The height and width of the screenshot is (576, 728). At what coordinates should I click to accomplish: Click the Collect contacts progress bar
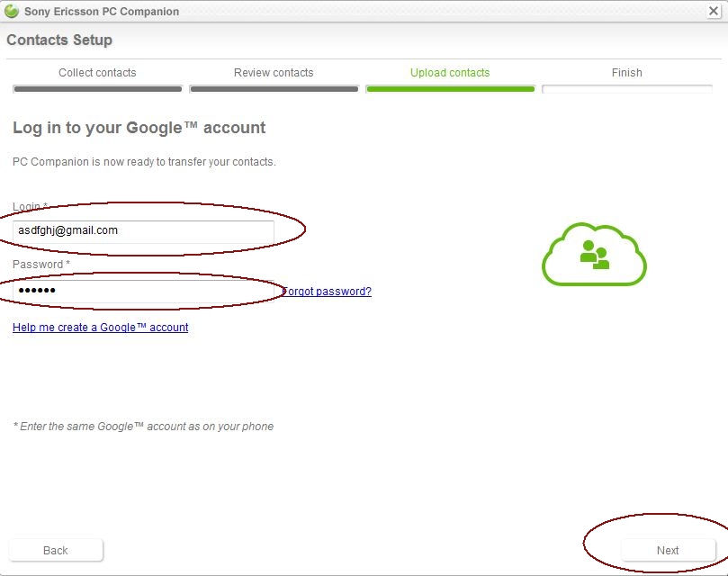[97, 89]
